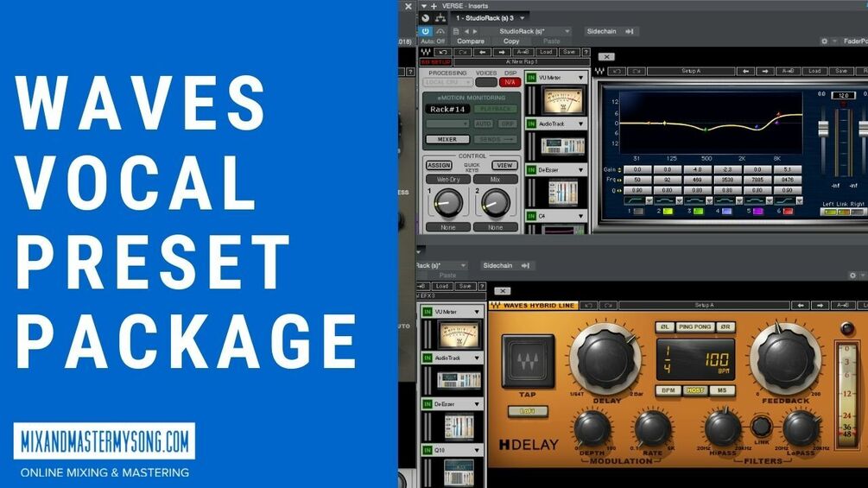Click the H-Delay TAP tempo pad
Image resolution: width=868 pixels, height=488 pixels.
[528, 361]
